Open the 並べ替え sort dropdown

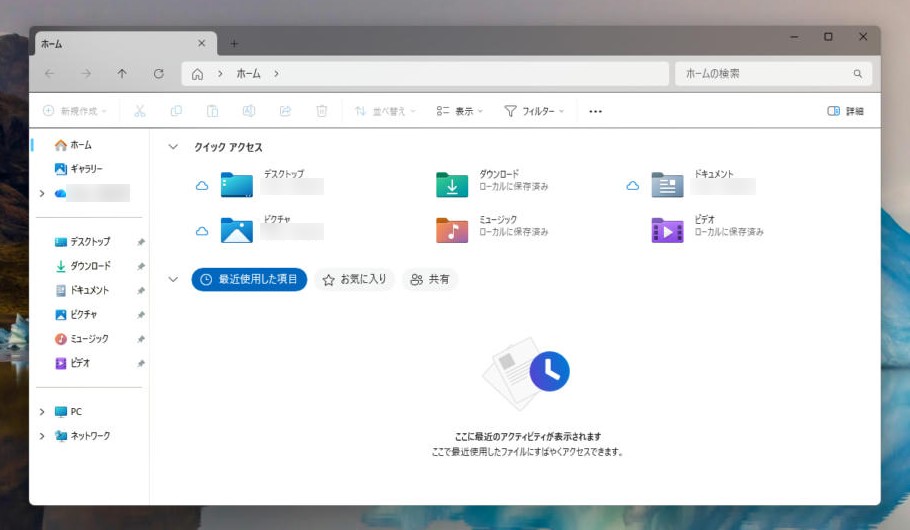click(x=385, y=111)
